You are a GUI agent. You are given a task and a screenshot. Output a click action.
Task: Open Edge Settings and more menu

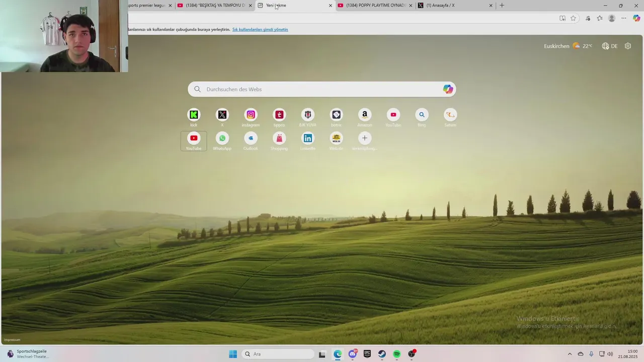pyautogui.click(x=624, y=18)
